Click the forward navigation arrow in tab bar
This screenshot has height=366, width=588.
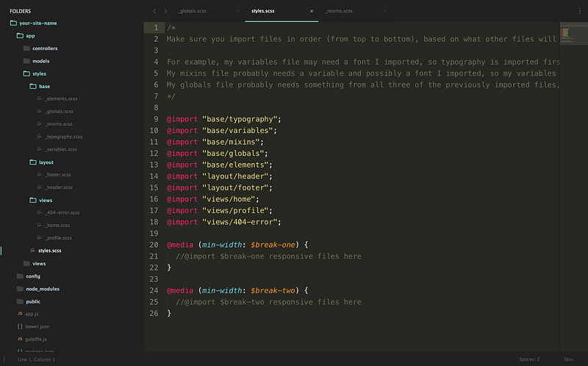165,11
